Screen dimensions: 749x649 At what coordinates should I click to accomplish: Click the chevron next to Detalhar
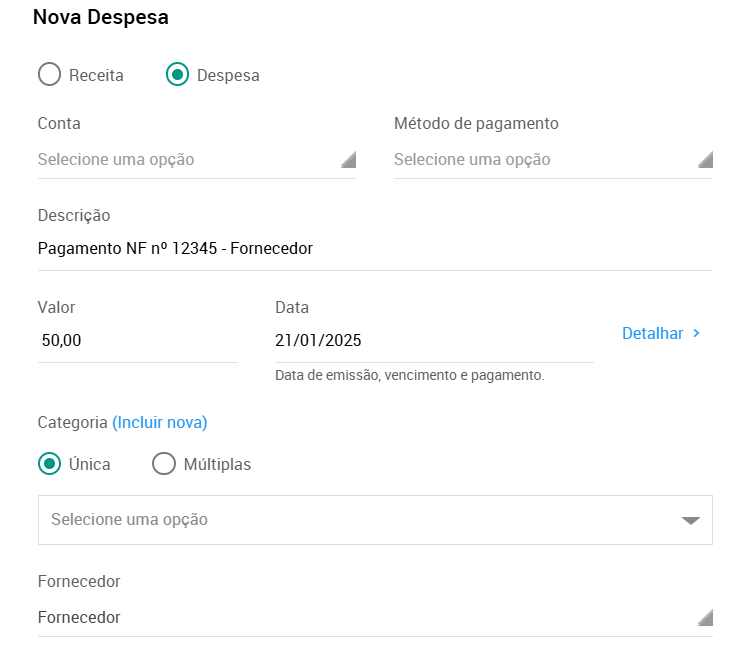pyautogui.click(x=696, y=333)
